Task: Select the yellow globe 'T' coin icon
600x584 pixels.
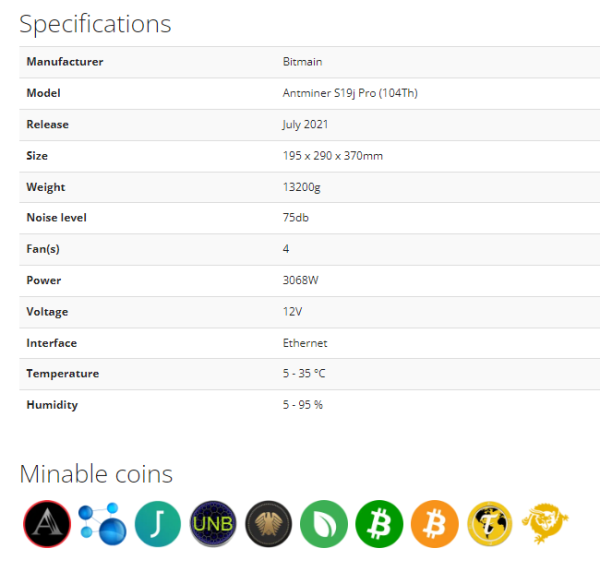Action: [490, 524]
